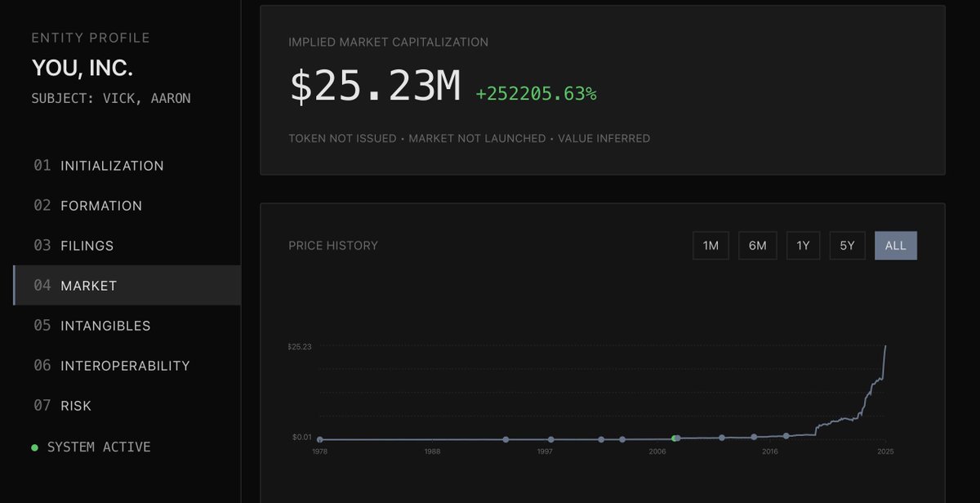Select the 1Y range button
Screen dimensions: 980x503
[x=803, y=246]
